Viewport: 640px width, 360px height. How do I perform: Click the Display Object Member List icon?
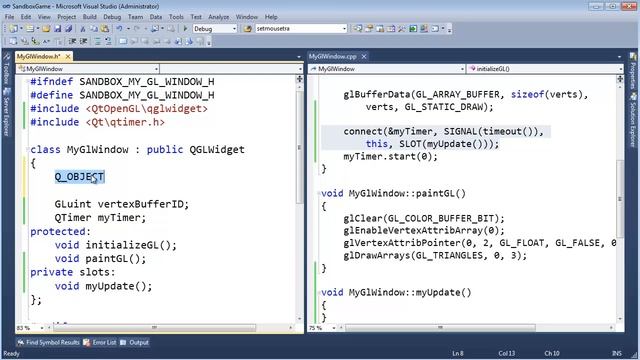(x=13, y=41)
